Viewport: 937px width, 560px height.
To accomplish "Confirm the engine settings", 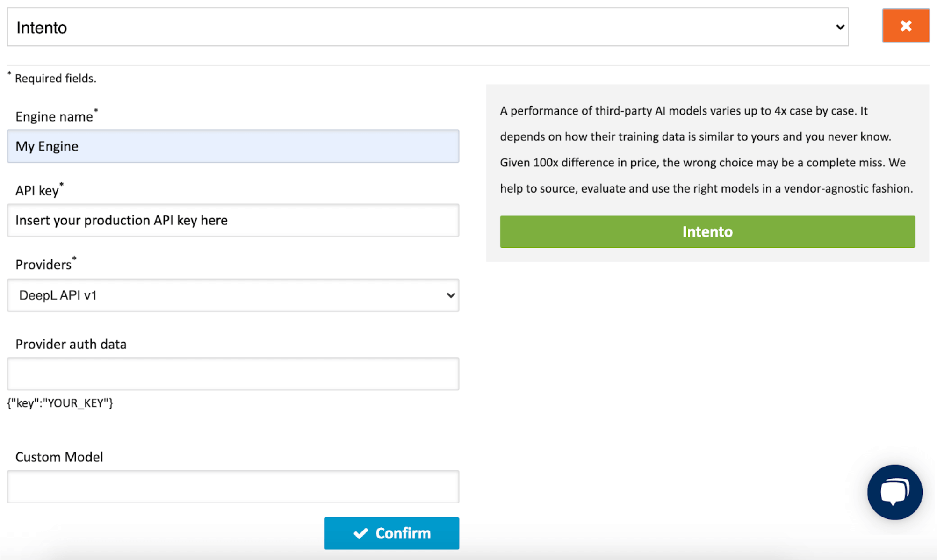I will coord(391,533).
